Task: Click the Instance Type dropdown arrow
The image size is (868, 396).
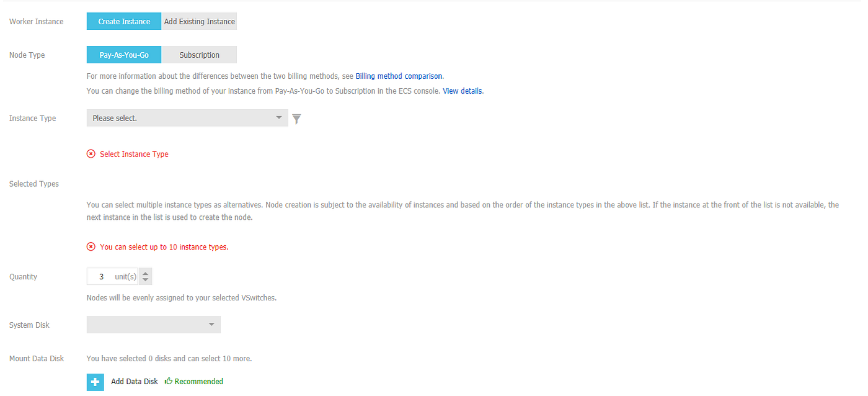Action: coord(279,117)
